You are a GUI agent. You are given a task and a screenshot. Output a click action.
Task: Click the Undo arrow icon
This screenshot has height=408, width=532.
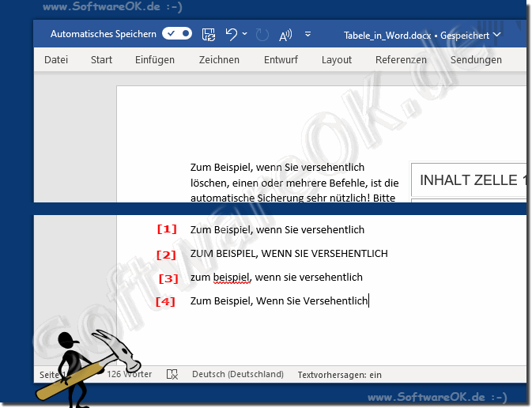[x=232, y=34]
